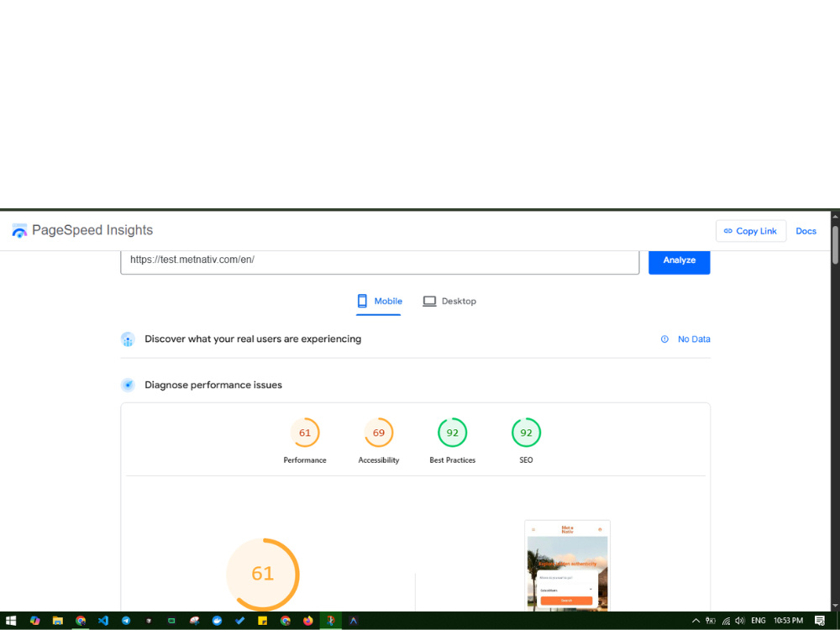Switch to the Mobile tab

point(380,301)
